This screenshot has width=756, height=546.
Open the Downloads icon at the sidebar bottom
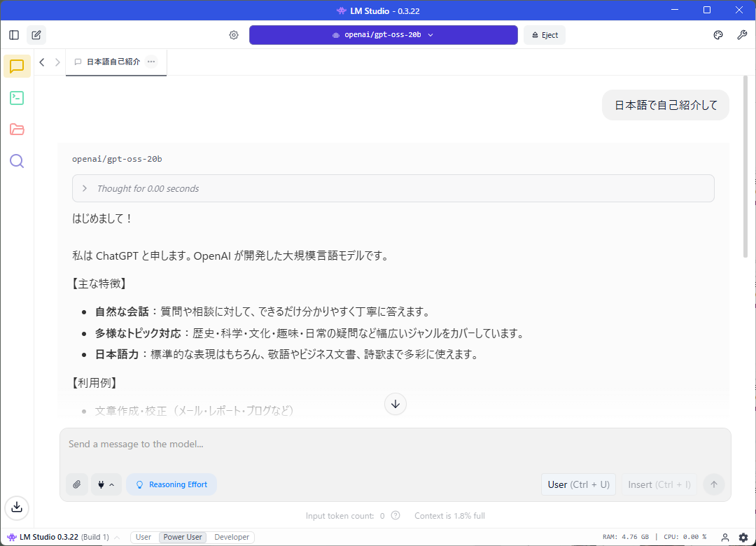coord(17,507)
